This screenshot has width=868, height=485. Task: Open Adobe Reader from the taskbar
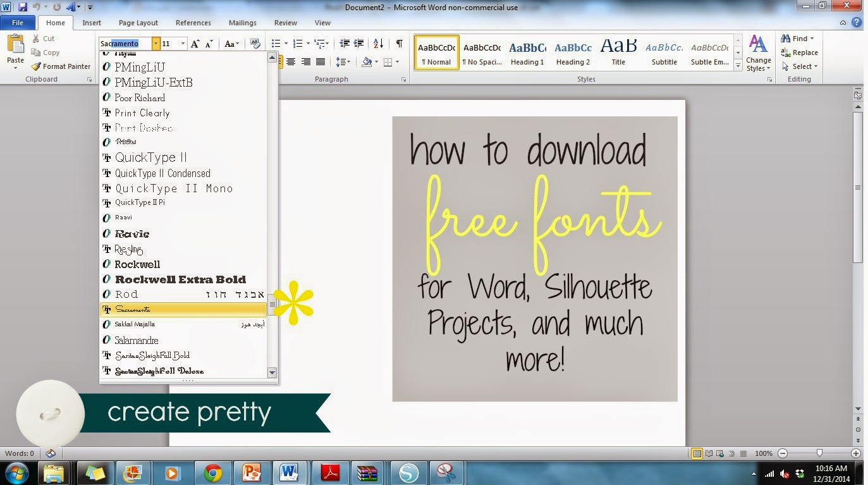pyautogui.click(x=330, y=472)
